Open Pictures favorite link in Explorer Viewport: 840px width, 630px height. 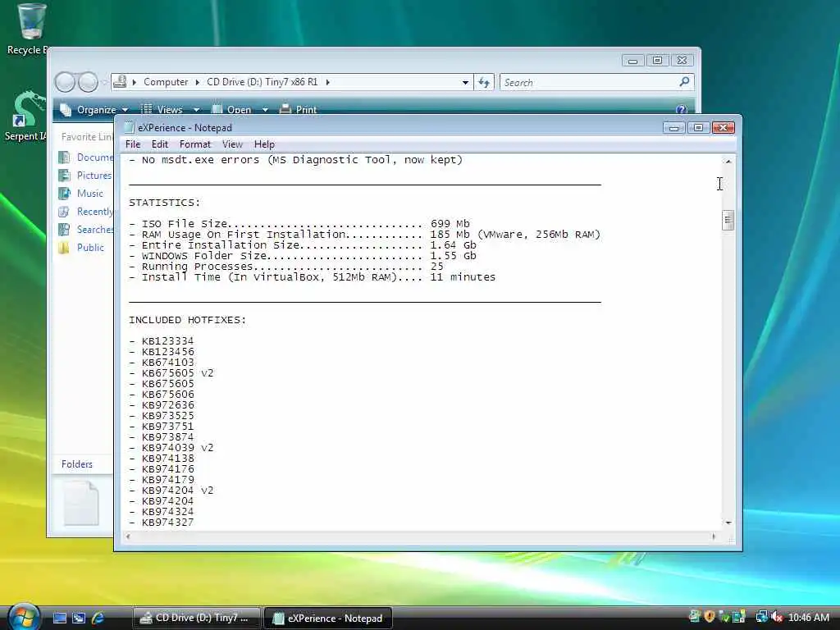pos(85,176)
